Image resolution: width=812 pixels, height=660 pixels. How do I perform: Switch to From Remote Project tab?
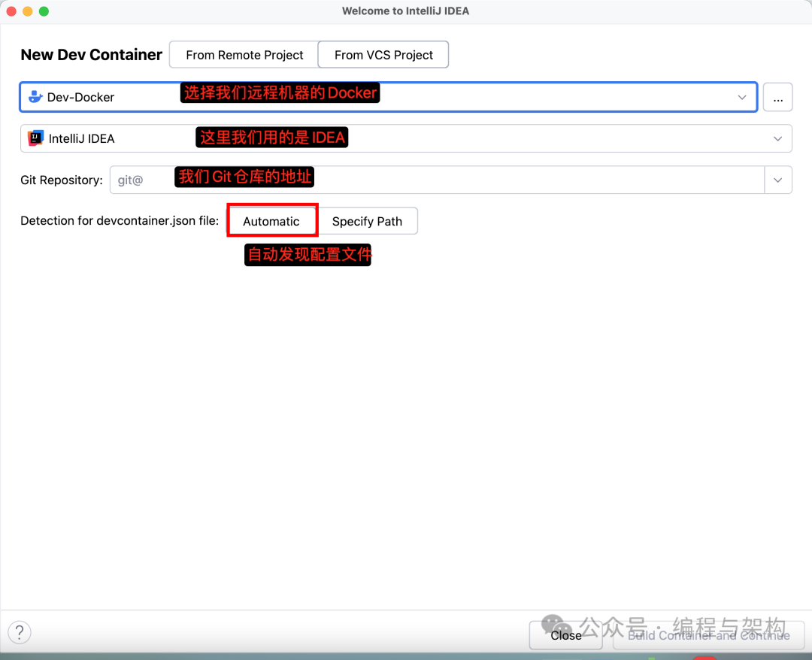tap(244, 55)
